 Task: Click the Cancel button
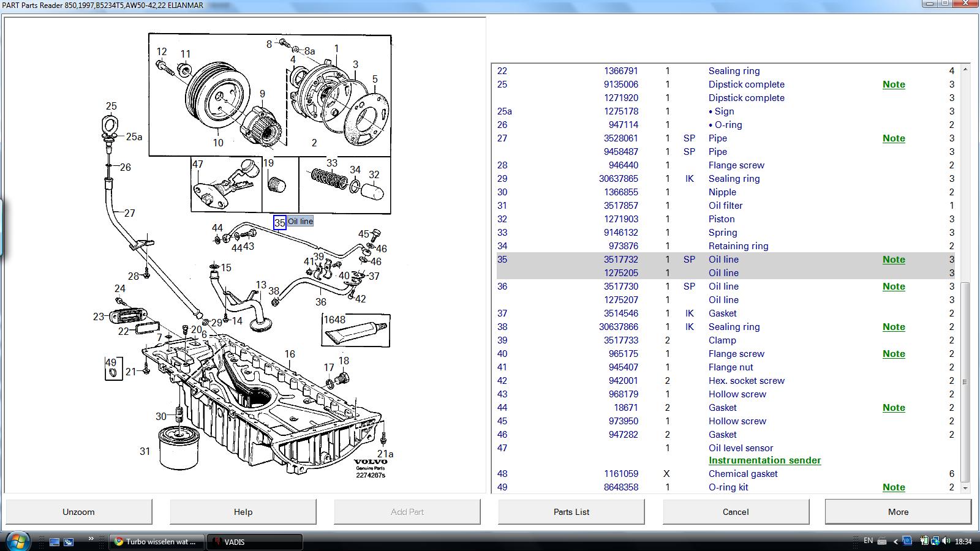click(735, 512)
